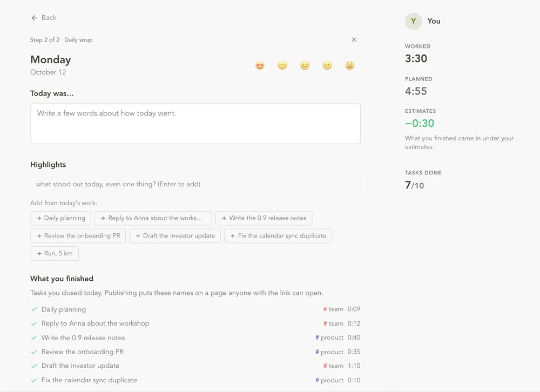
Task: Open the team tag on Reply to Anna
Action: 333,323
